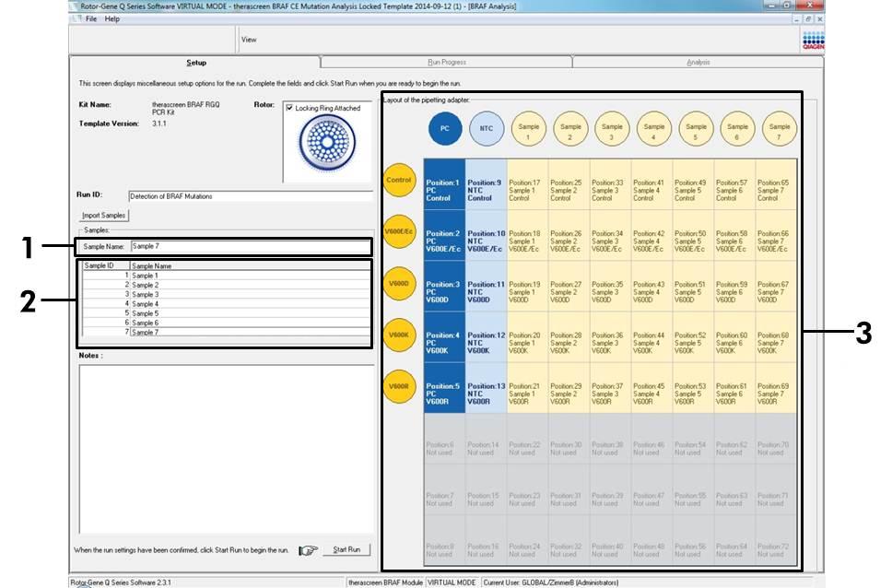The width and height of the screenshot is (892, 588).
Task: Click the Position:9 NTC Control cell
Action: coord(486,184)
